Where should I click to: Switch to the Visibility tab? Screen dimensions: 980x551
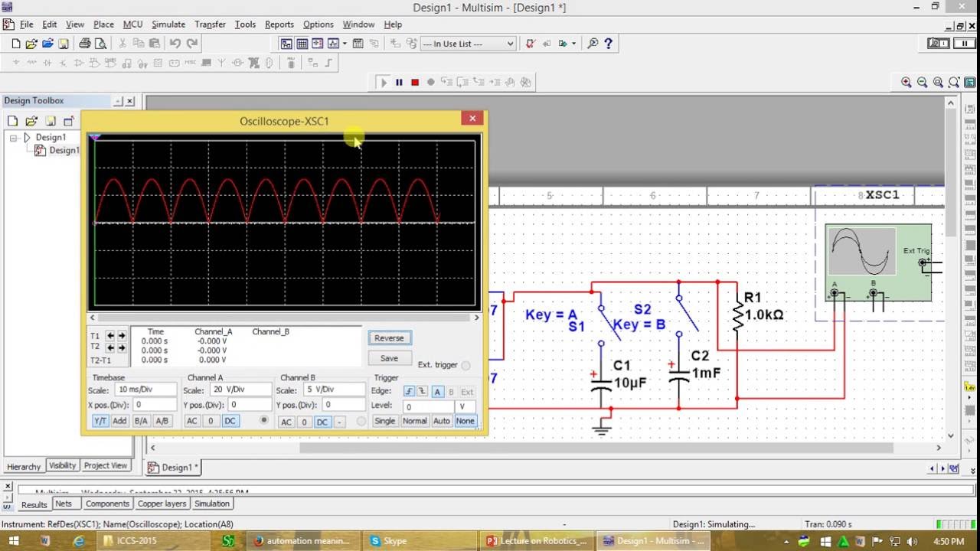click(62, 465)
